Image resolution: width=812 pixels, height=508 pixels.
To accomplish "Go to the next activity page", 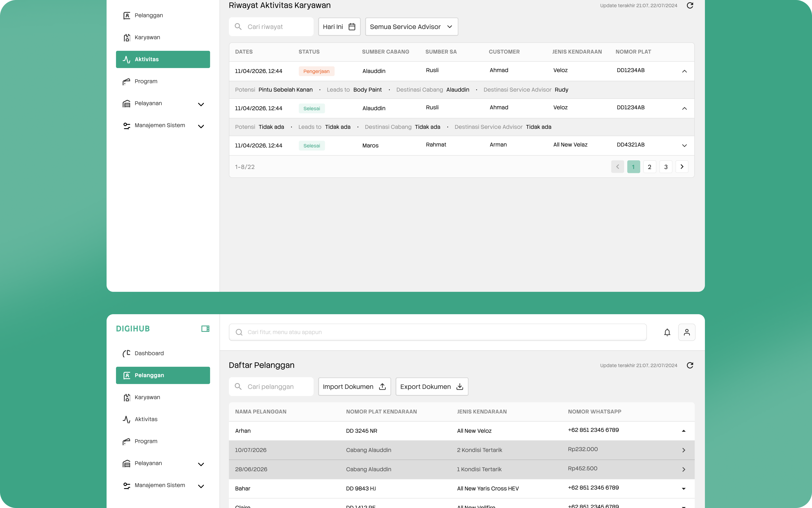I will (682, 167).
